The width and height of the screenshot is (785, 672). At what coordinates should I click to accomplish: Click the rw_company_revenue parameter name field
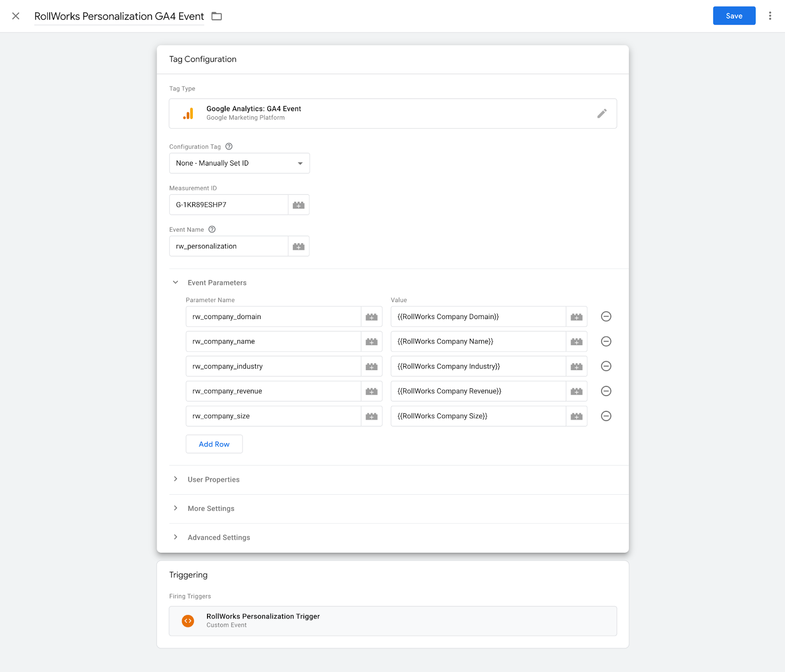point(274,391)
